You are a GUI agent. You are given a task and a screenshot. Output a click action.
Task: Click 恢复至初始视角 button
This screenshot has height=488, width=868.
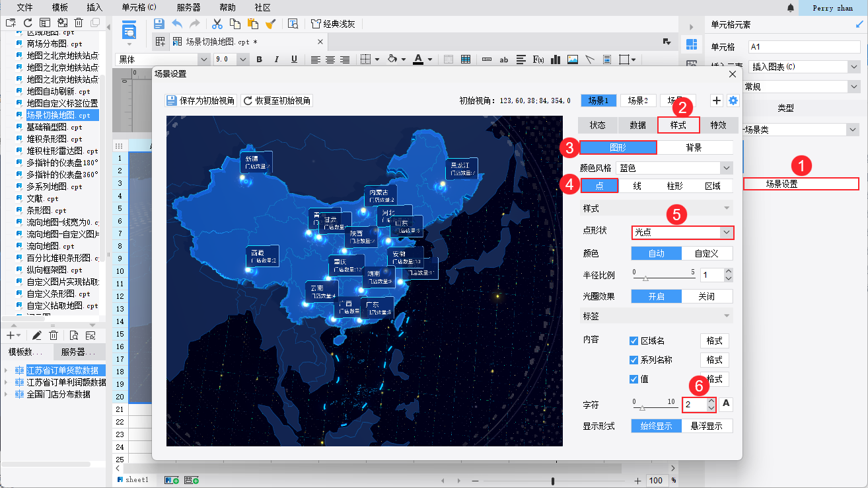click(277, 101)
